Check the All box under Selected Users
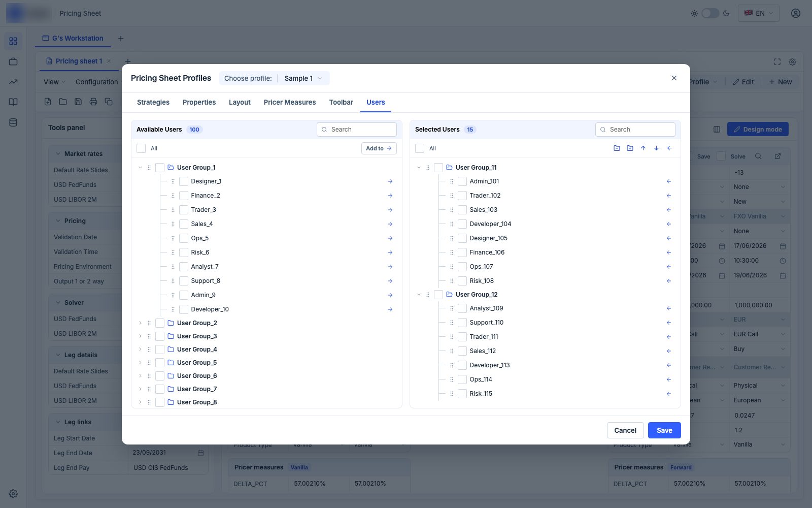Screen dimensions: 812x508 pos(420,148)
